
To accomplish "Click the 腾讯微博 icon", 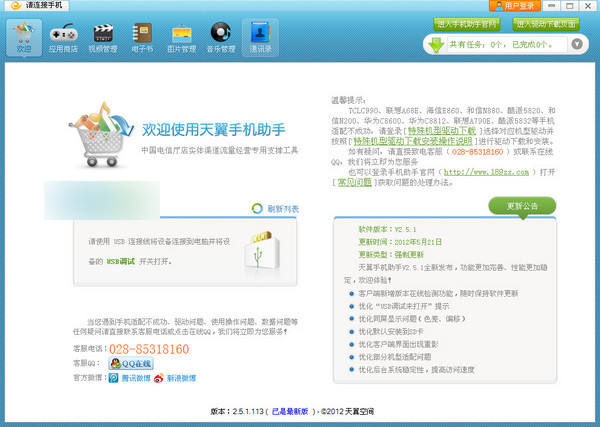I will point(114,378).
